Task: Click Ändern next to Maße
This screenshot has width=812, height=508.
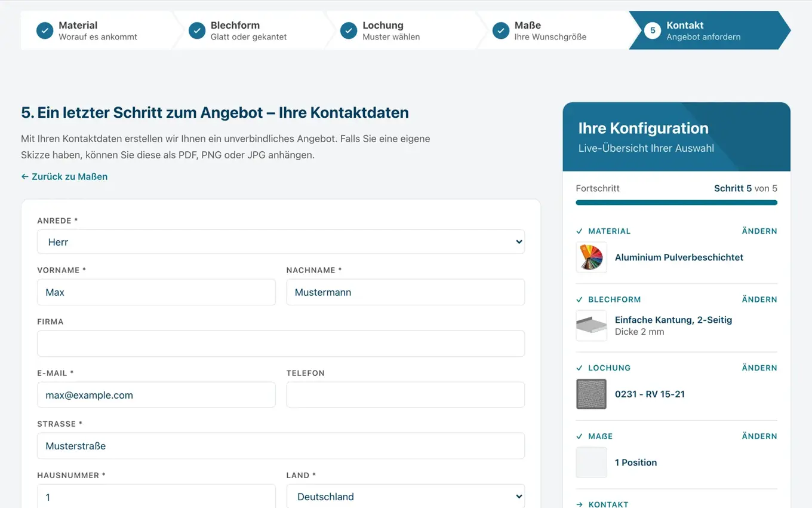Action: click(x=759, y=436)
